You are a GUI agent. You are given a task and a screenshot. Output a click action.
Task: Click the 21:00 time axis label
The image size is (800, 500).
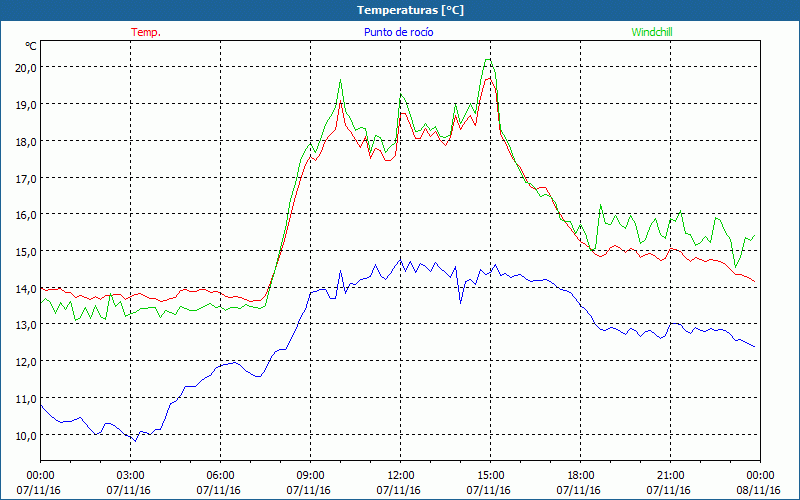coord(670,475)
